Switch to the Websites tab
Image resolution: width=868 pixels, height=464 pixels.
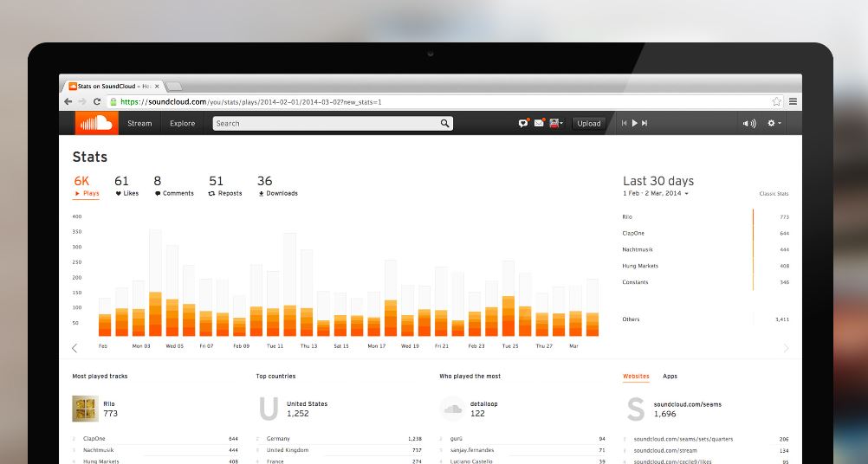[636, 376]
